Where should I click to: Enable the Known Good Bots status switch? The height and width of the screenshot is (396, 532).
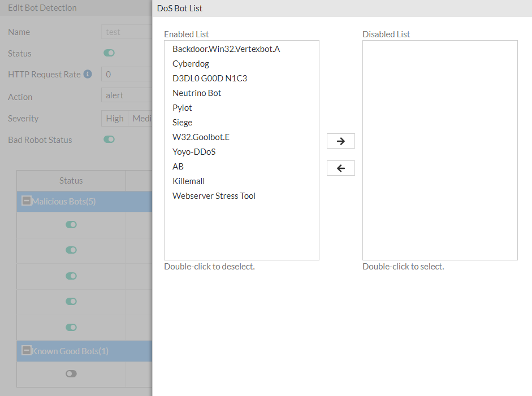click(x=71, y=373)
